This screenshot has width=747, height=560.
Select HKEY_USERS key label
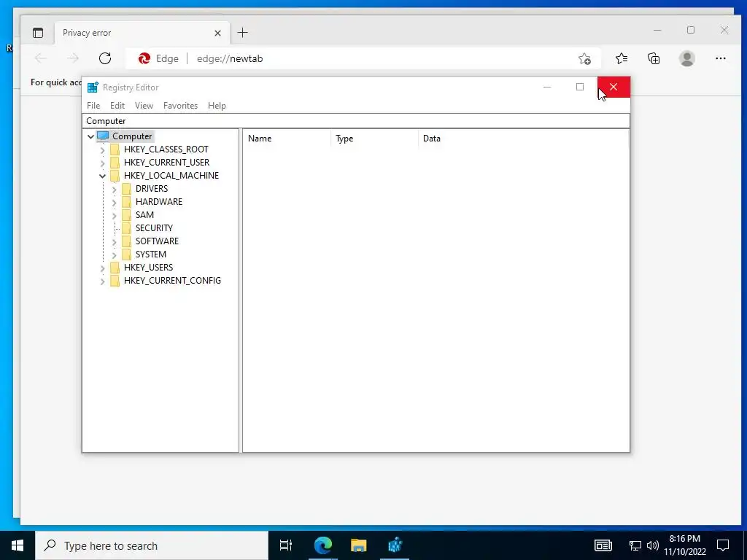click(x=148, y=267)
